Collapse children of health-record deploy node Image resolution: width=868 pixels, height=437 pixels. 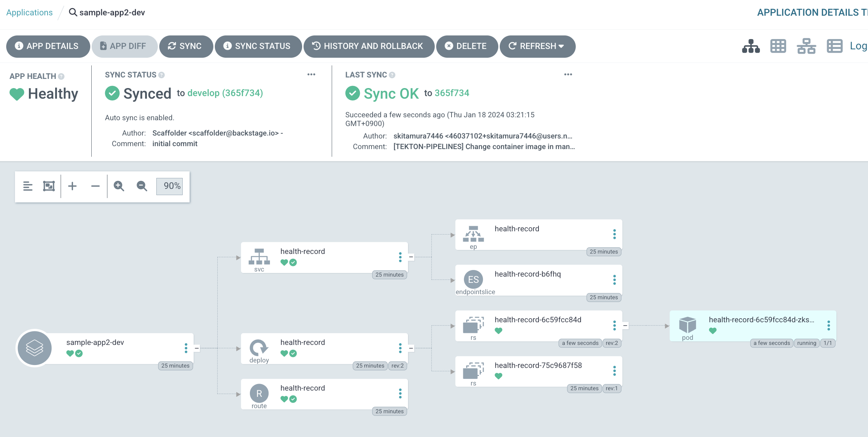411,348
